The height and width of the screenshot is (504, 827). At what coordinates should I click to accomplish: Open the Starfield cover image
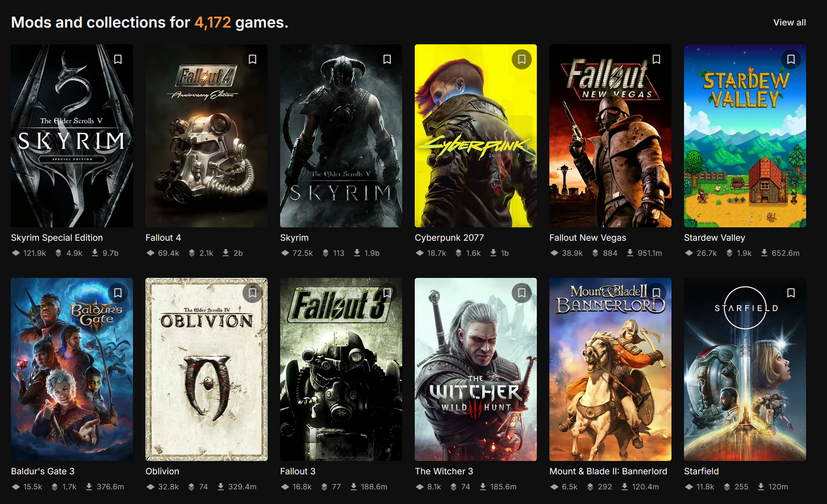(x=745, y=376)
